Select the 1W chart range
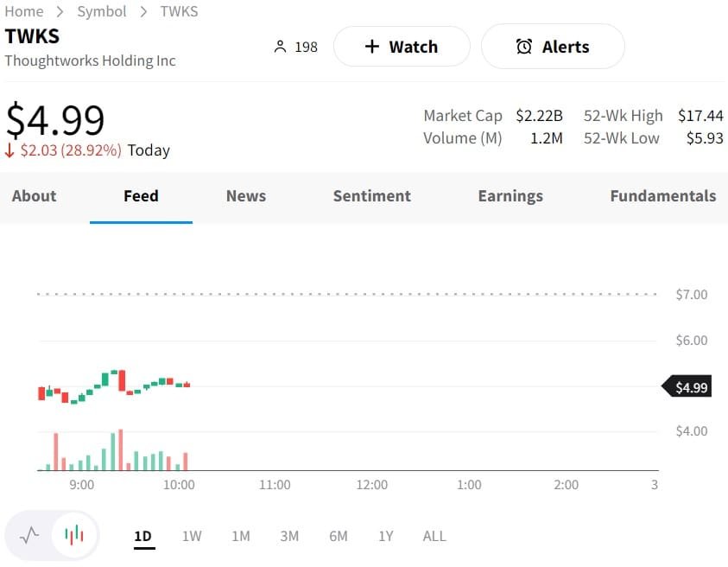 point(192,536)
